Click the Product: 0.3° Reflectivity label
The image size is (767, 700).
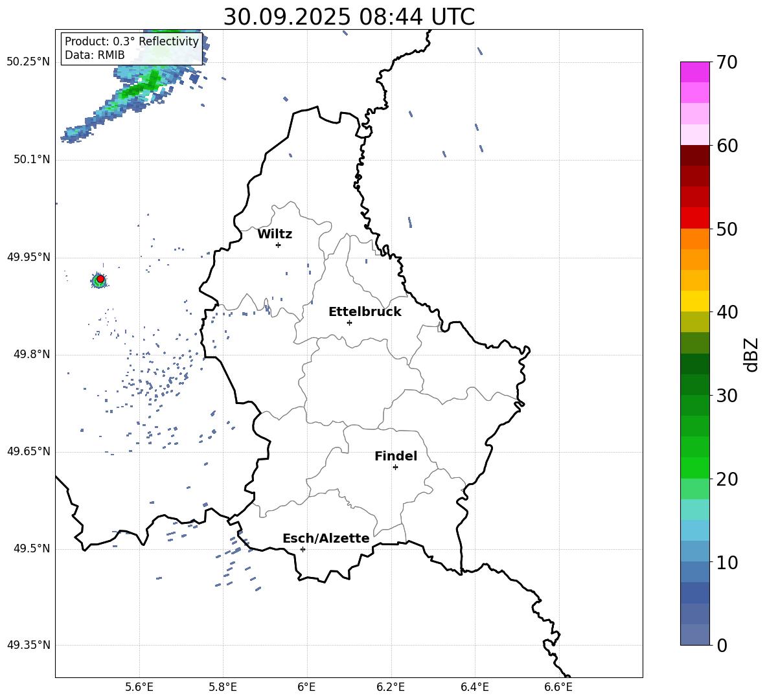coord(132,41)
